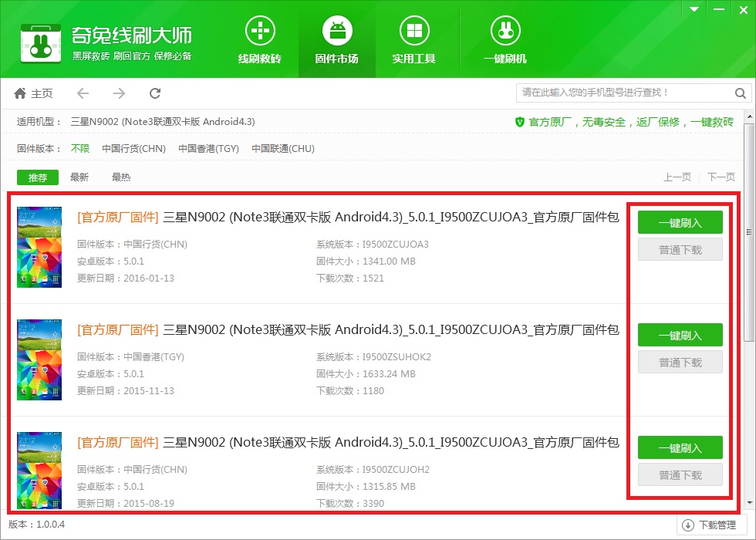Click download count 3390
Viewport: 756px width, 540px height.
pos(373,503)
